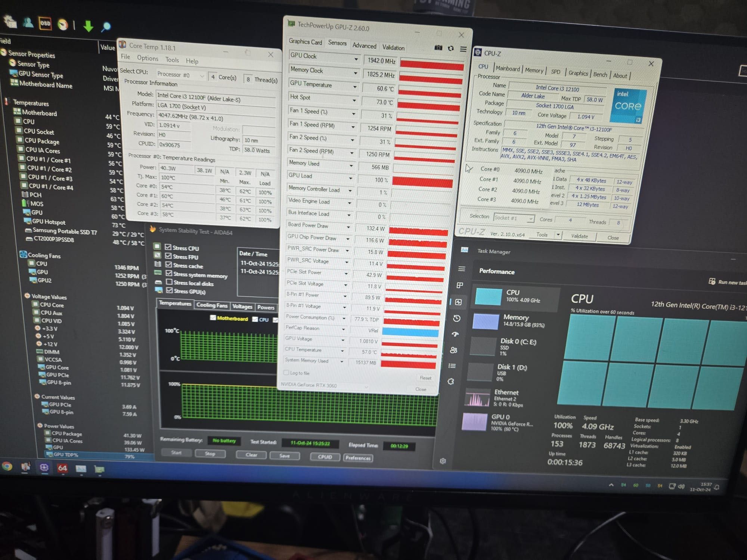The width and height of the screenshot is (747, 560).
Task: Toggle Stress GPU(s) checkbox
Action: (170, 290)
